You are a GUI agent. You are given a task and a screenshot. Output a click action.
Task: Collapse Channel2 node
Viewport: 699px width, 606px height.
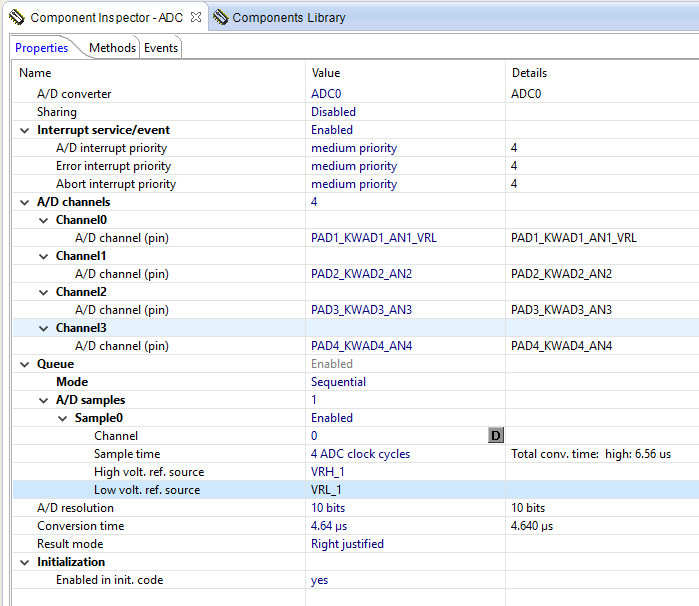tap(43, 293)
